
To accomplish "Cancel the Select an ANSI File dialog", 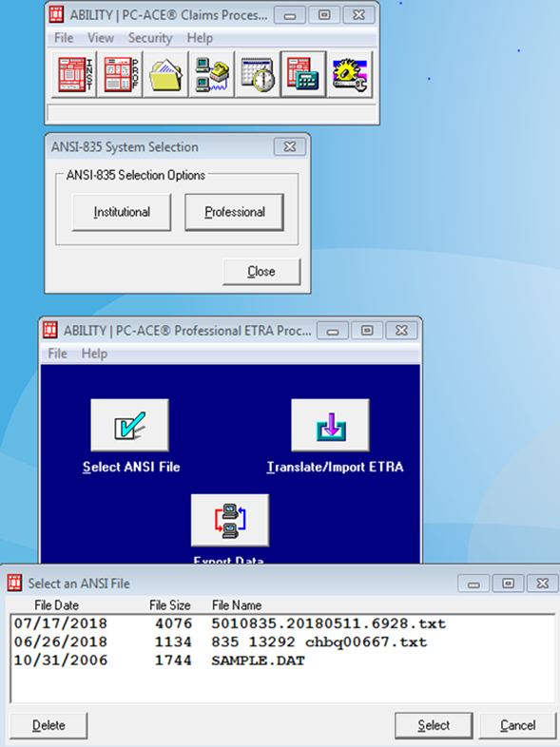I will (x=517, y=725).
